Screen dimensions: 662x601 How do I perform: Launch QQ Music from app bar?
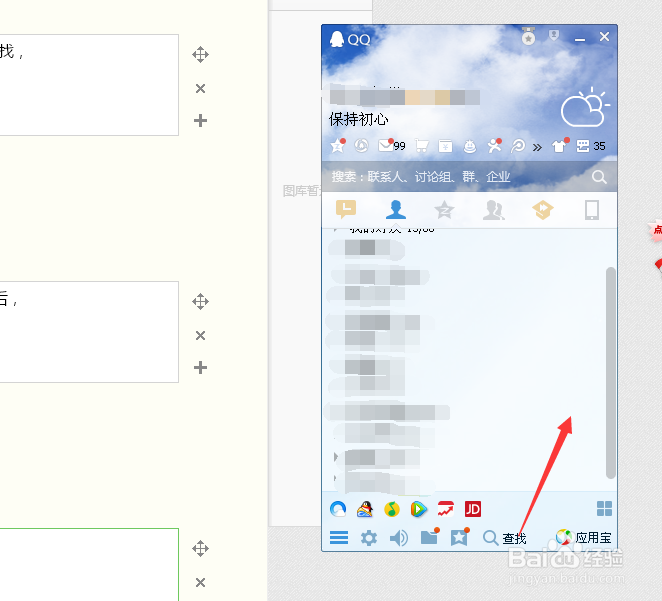[392, 509]
